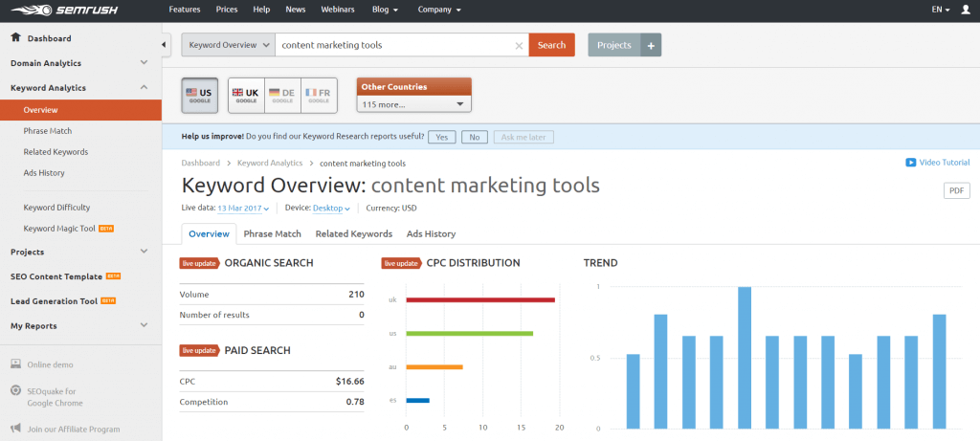Viewport: 980px width, 441px height.
Task: Switch to the Phrase Match tab
Action: [273, 233]
